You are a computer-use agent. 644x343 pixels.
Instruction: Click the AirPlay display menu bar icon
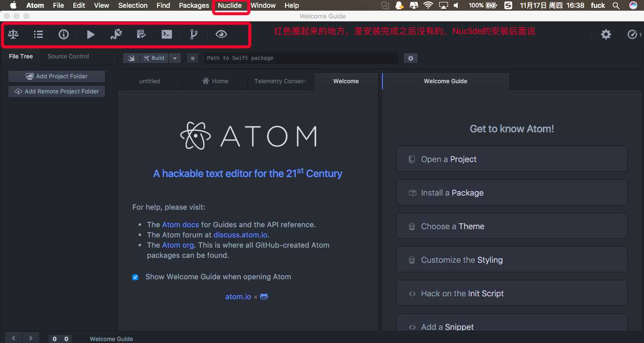click(x=443, y=5)
